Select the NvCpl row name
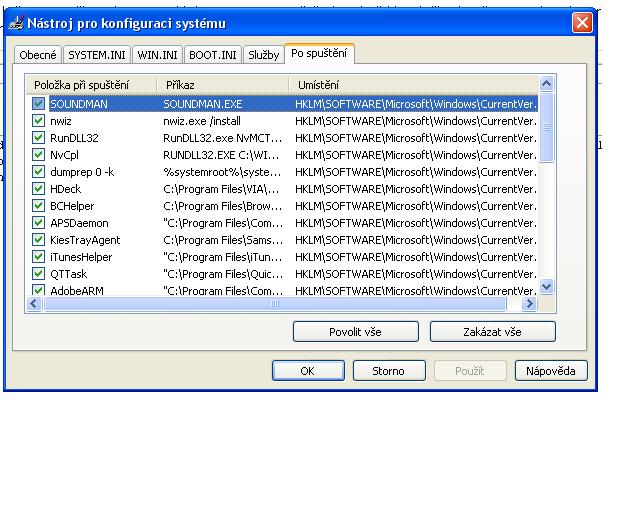This screenshot has height=512, width=640. click(x=64, y=155)
